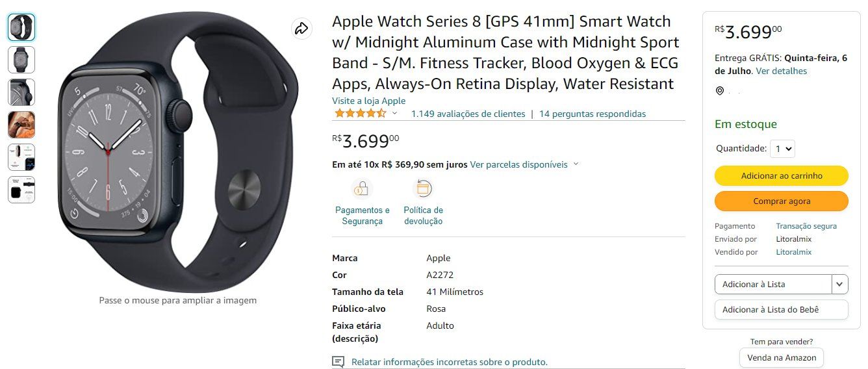The width and height of the screenshot is (868, 369).
Task: Select the first watch thumbnail
Action: click(x=21, y=27)
